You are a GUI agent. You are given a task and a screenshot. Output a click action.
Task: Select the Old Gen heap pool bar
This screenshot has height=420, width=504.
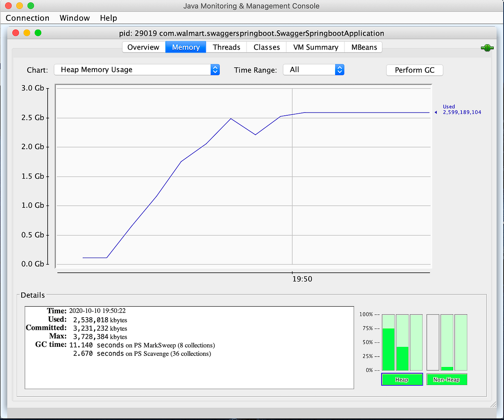416,342
